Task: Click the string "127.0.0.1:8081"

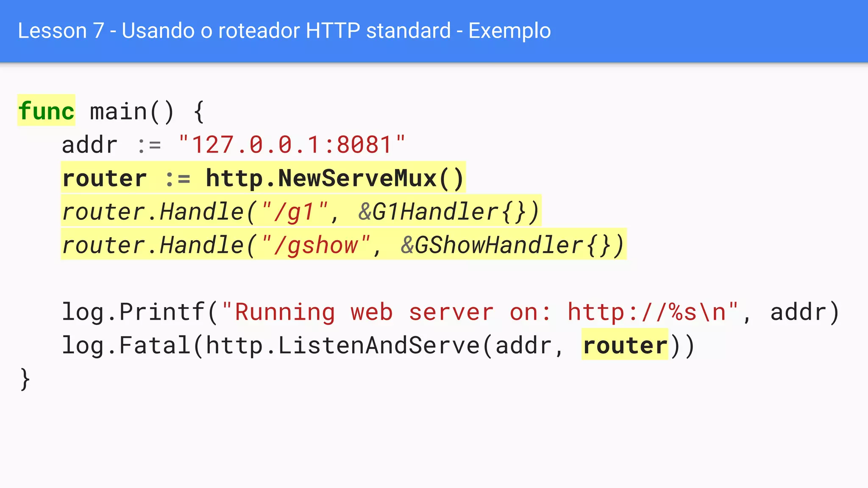Action: 292,145
